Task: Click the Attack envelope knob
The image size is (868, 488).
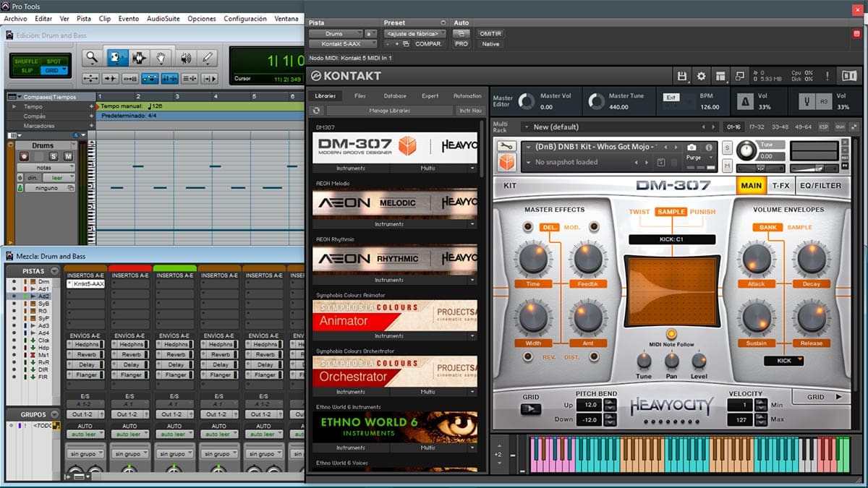Action: (757, 258)
